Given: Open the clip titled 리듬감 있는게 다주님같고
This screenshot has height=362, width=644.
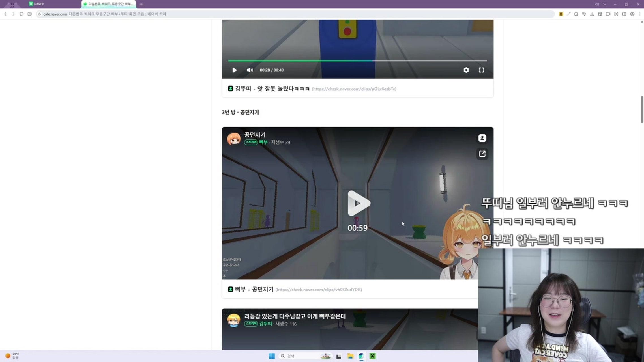Looking at the screenshot, I should pyautogui.click(x=295, y=316).
